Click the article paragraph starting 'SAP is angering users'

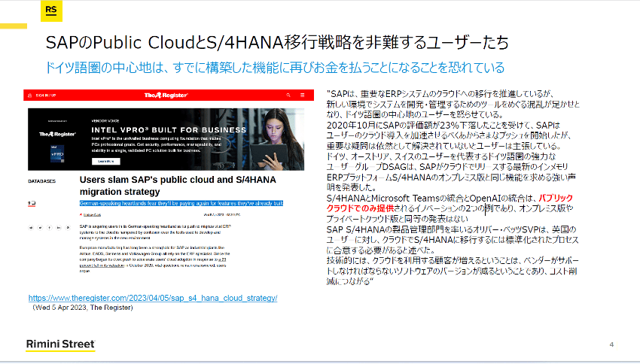coord(155,232)
